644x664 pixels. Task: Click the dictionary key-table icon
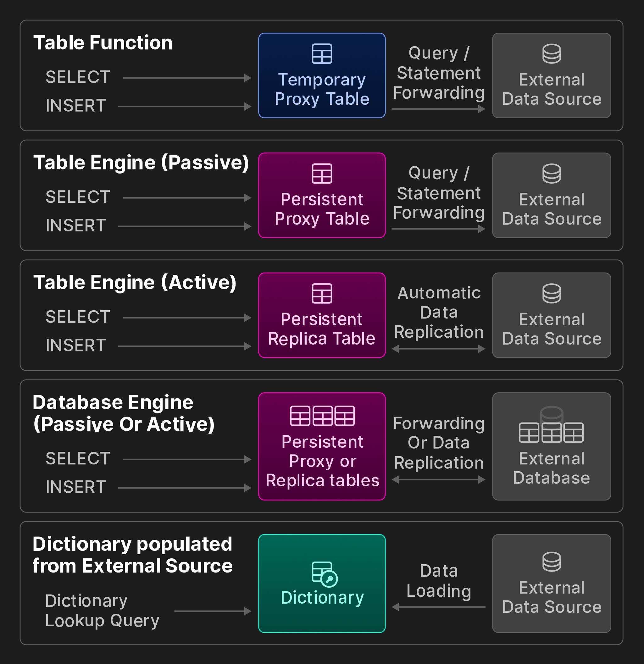click(x=324, y=574)
